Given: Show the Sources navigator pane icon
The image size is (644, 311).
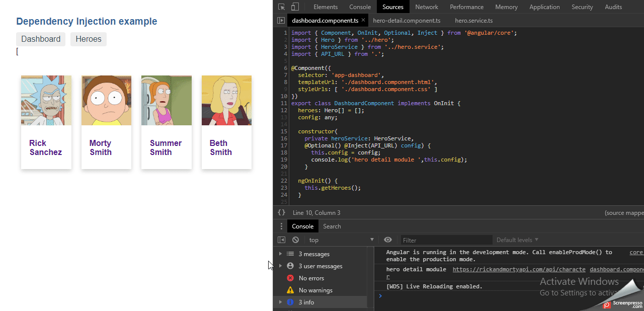Looking at the screenshot, I should [281, 21].
